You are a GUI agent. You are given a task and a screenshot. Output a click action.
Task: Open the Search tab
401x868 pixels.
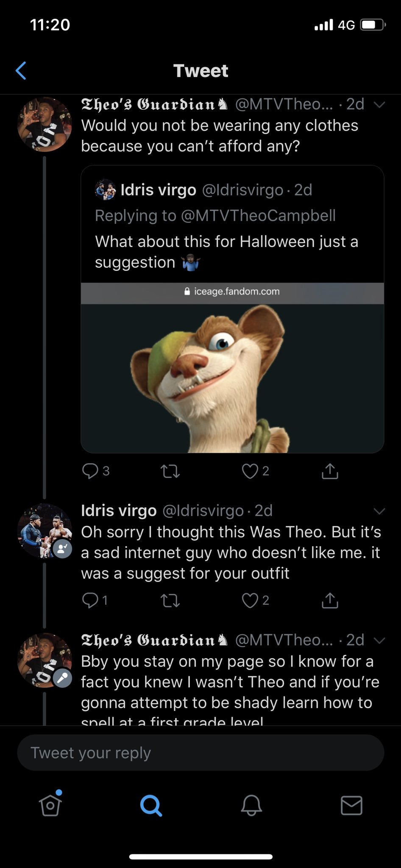click(x=151, y=805)
